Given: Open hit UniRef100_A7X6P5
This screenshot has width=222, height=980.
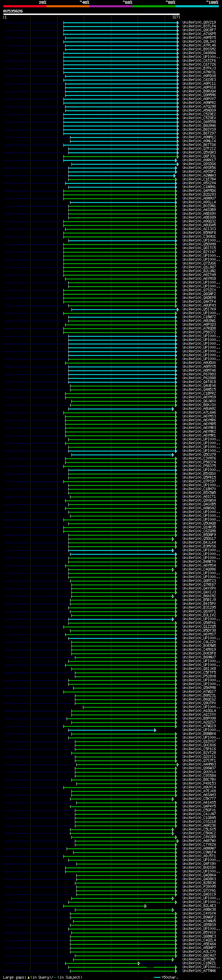Looking at the screenshot, I should (x=199, y=34).
